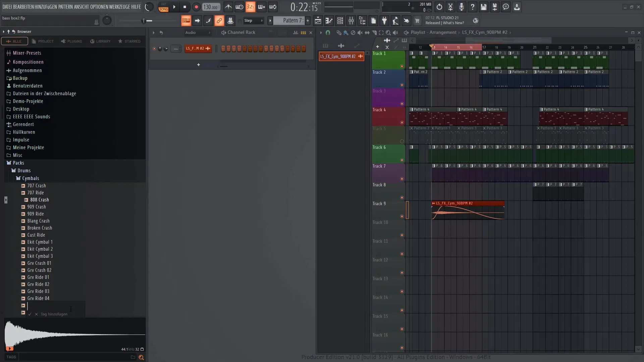
Task: Open the Piano roll view icon
Action: [329, 21]
